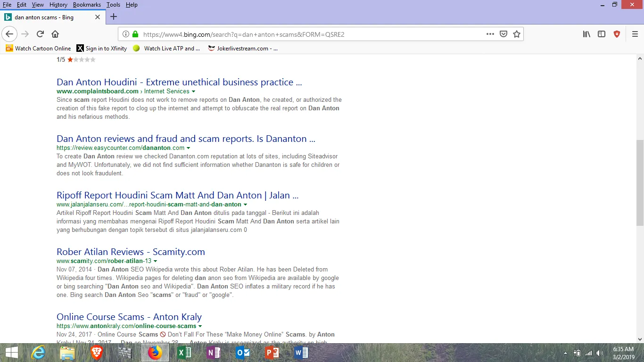Screen dimensions: 644x362
Task: Open the View menu
Action: (x=38, y=5)
